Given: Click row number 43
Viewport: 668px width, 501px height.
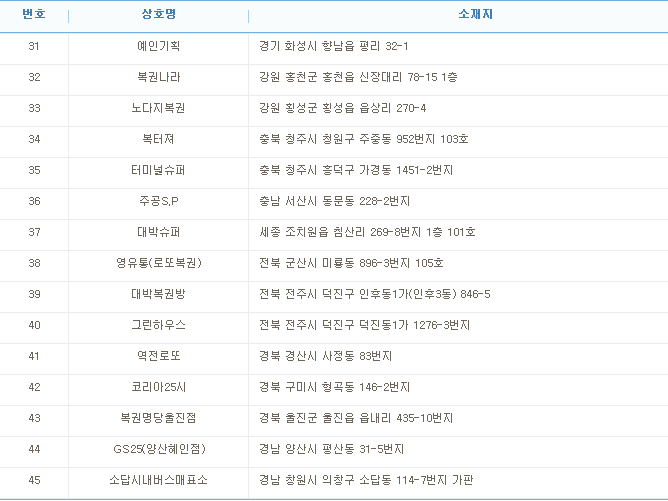Looking at the screenshot, I should coord(34,418).
